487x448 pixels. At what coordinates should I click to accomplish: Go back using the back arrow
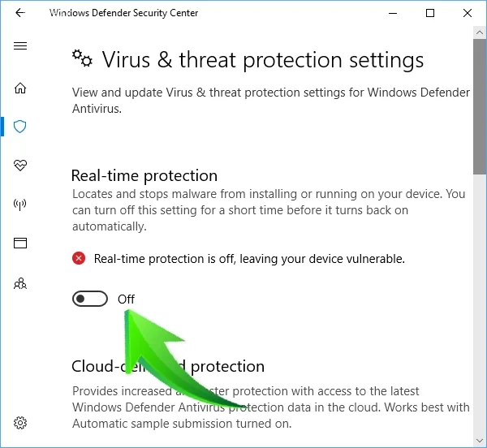point(19,13)
